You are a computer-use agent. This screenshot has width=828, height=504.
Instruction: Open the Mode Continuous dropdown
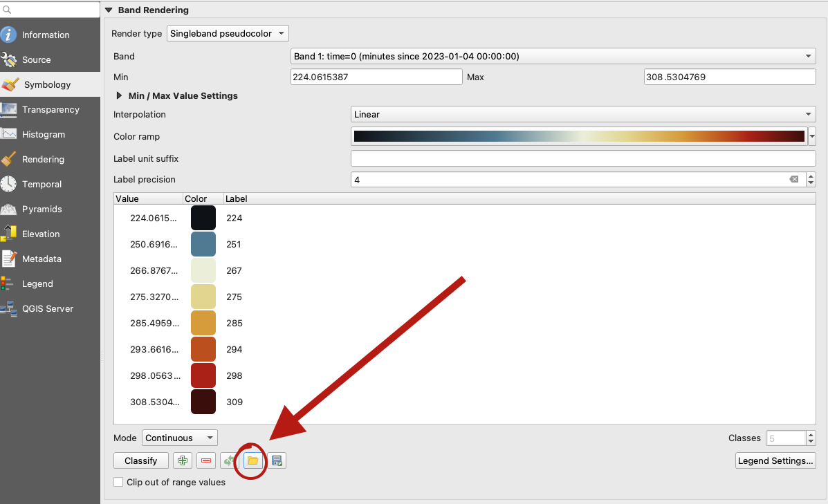[179, 438]
